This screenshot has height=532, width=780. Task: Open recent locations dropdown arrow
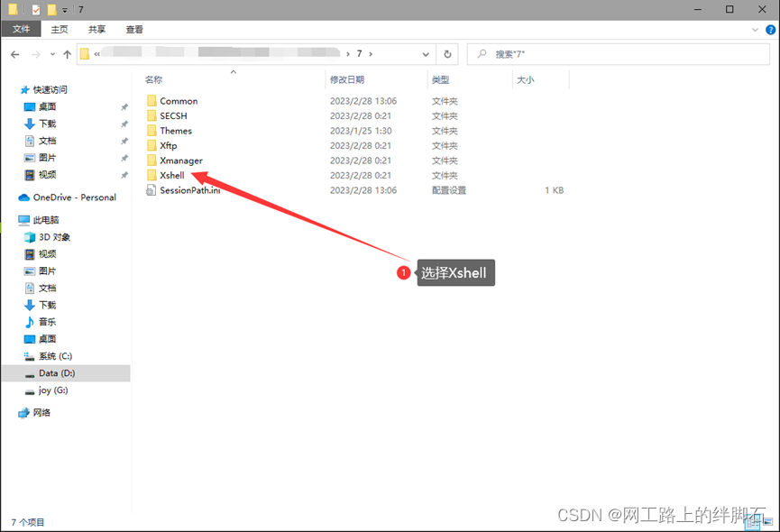[x=52, y=54]
